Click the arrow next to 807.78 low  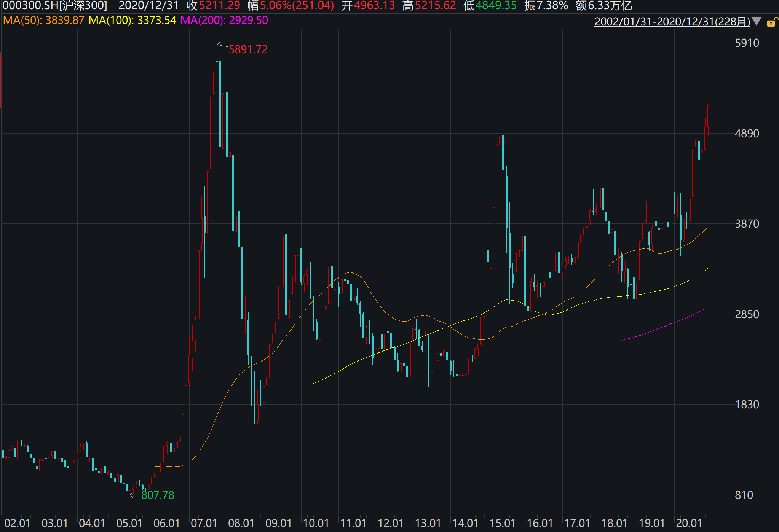click(135, 495)
